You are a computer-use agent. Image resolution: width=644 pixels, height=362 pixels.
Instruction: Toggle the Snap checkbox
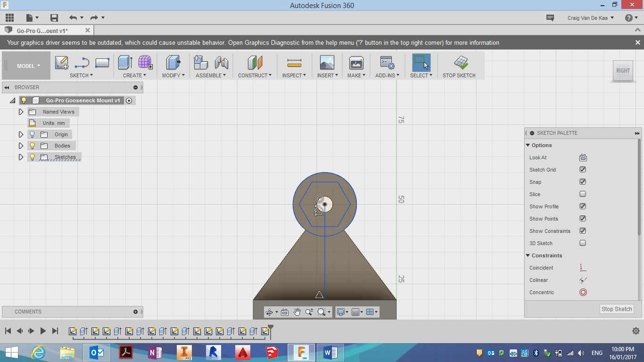(x=583, y=182)
